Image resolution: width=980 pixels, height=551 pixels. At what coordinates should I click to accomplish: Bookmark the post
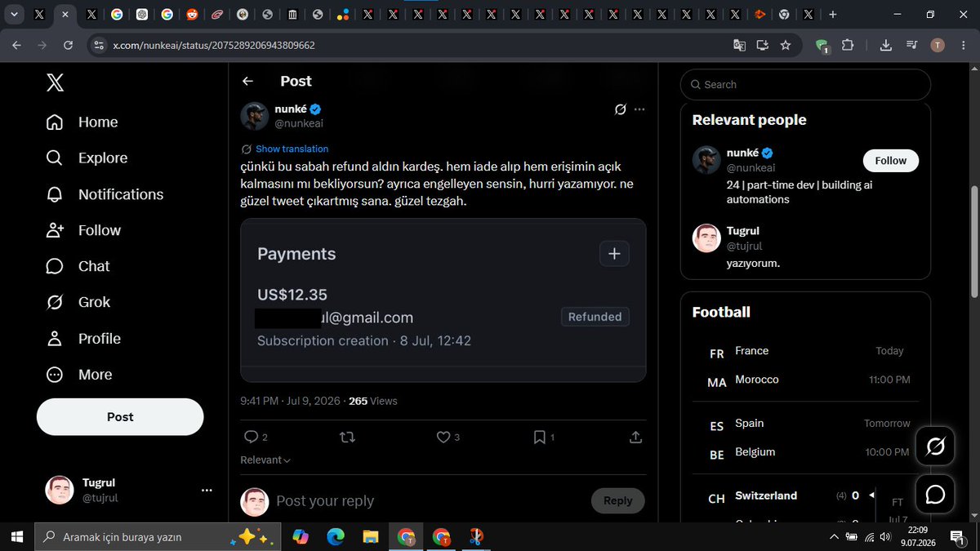pyautogui.click(x=539, y=437)
